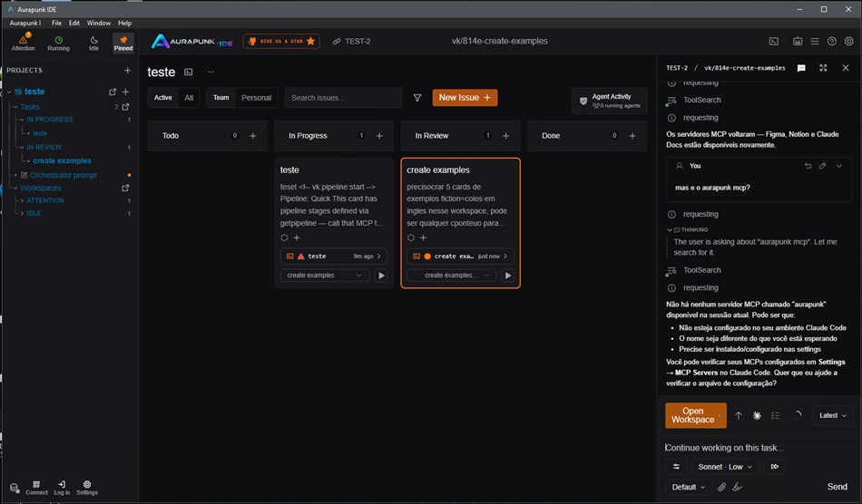Viewport: 862px width, 504px height.
Task: Show Running agents with clock icon
Action: coord(58,43)
